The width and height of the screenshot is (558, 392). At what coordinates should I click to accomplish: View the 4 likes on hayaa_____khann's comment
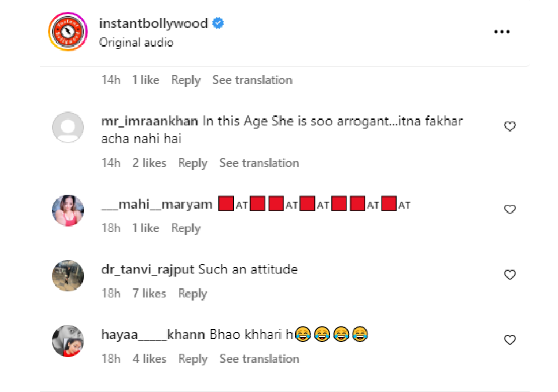[x=149, y=359]
